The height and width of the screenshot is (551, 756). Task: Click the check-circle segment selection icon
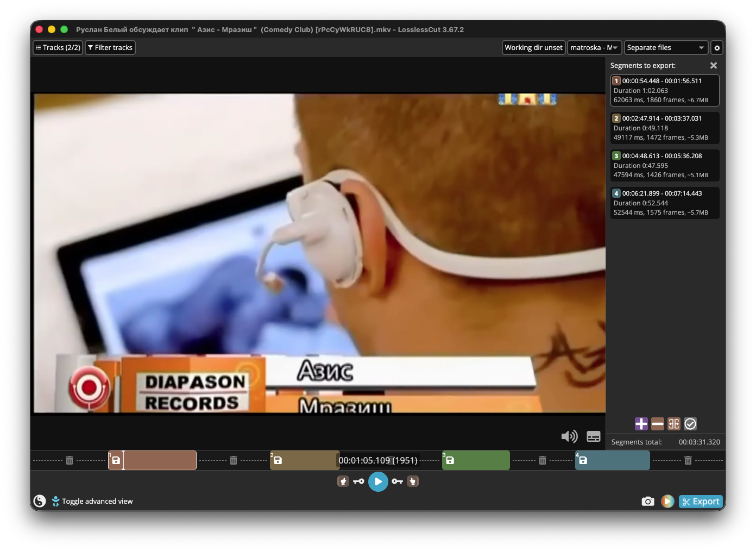pyautogui.click(x=690, y=424)
